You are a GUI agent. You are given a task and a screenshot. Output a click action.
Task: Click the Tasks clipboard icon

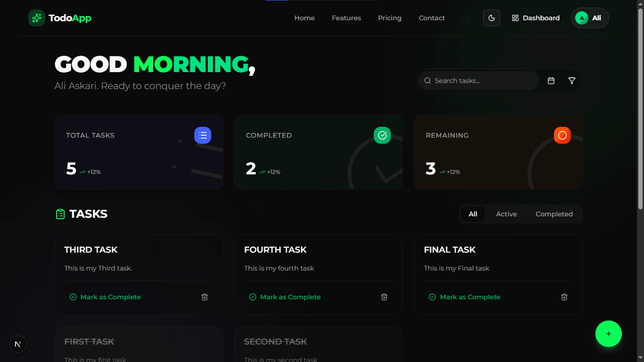click(x=60, y=214)
